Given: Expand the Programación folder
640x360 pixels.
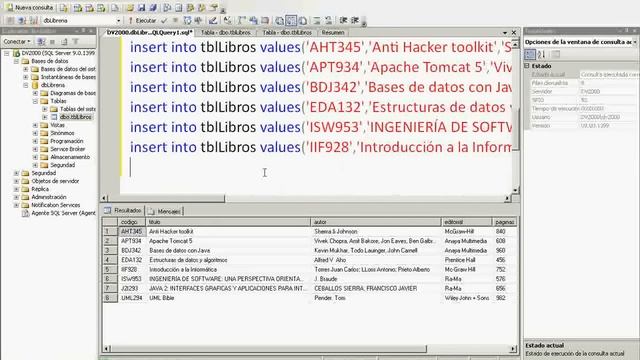Looking at the screenshot, I should 35,141.
